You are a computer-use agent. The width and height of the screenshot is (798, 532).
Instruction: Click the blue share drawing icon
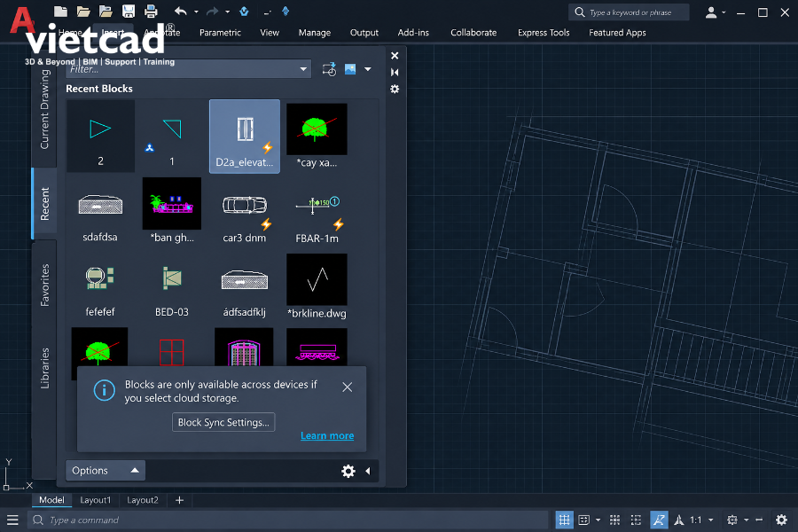[x=244, y=12]
